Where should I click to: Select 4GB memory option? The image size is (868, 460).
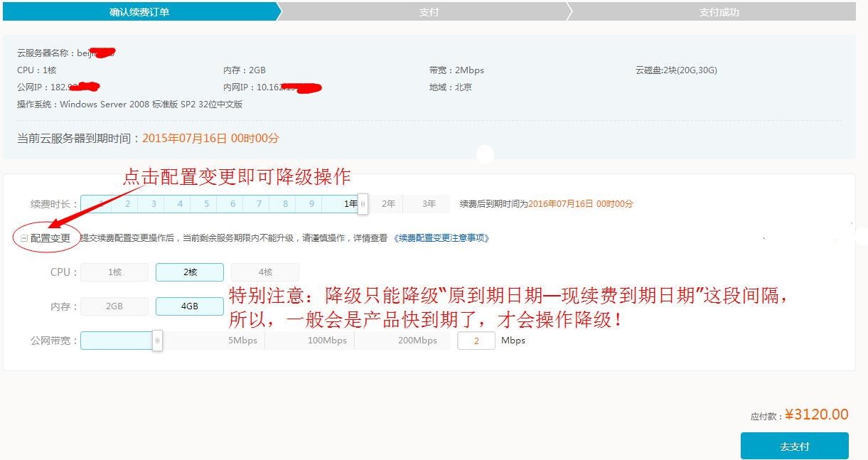coord(190,306)
